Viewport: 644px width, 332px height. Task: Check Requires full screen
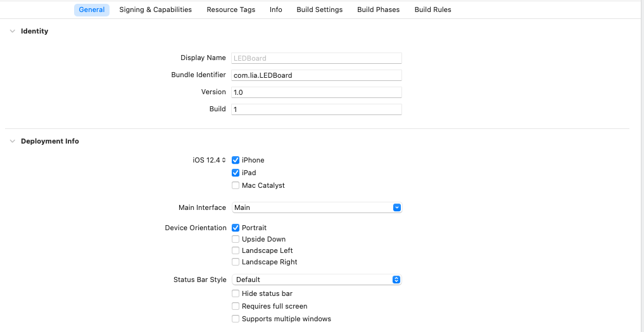[x=236, y=306]
